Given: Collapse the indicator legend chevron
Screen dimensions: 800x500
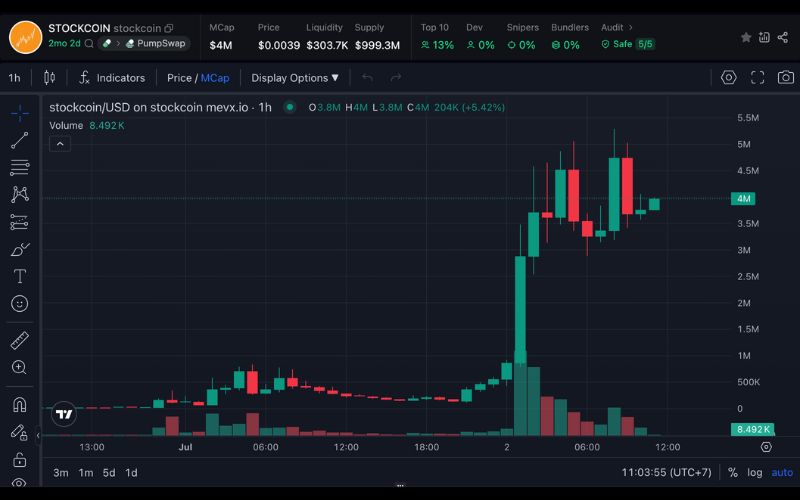Looking at the screenshot, I should (x=60, y=144).
